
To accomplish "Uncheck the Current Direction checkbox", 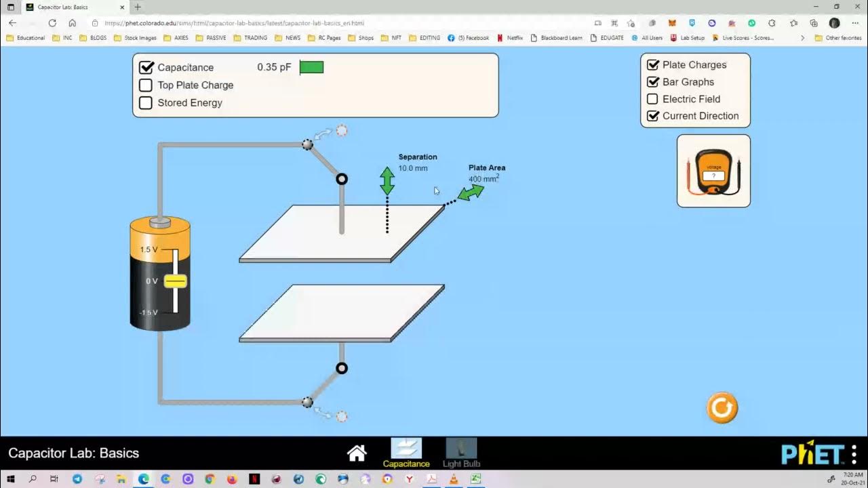I will [652, 116].
